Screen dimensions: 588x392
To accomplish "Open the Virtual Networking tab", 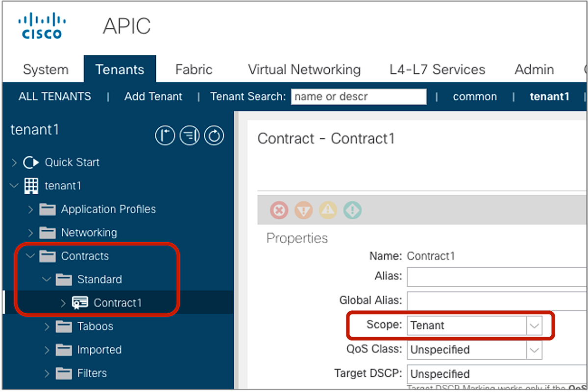I will point(304,69).
